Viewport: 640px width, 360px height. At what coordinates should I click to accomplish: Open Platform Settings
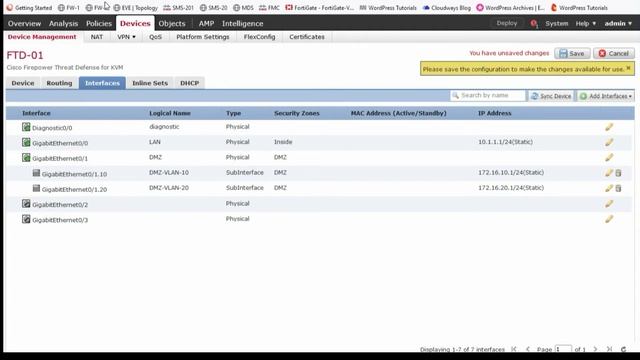[x=203, y=37]
